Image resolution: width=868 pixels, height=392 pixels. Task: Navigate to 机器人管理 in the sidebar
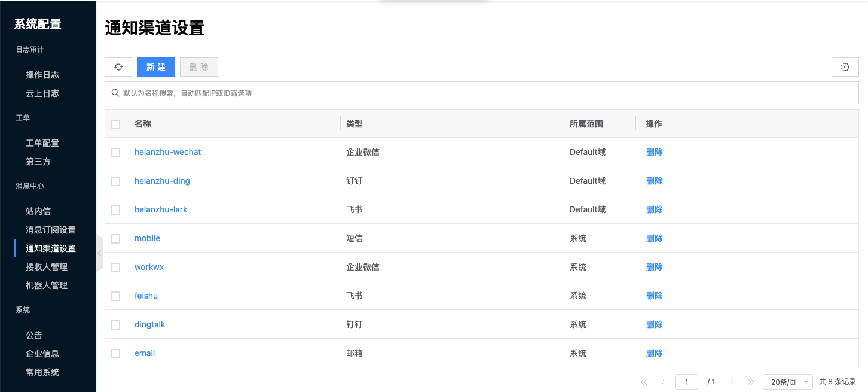point(47,285)
